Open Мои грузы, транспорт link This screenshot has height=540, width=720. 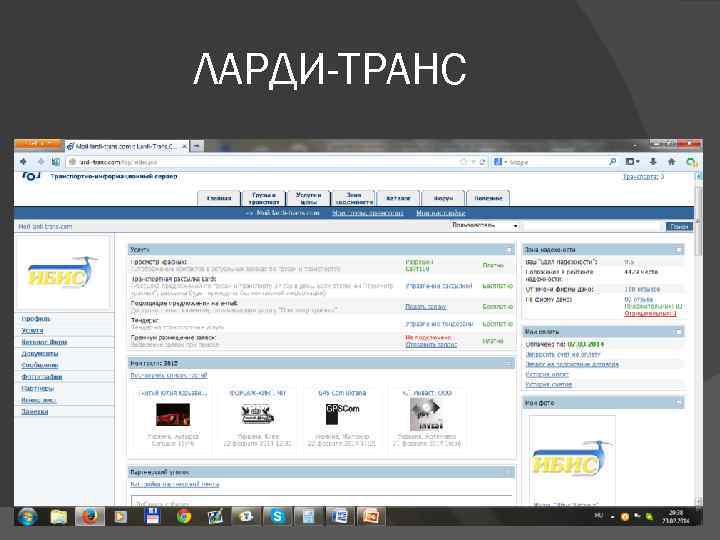pos(368,213)
